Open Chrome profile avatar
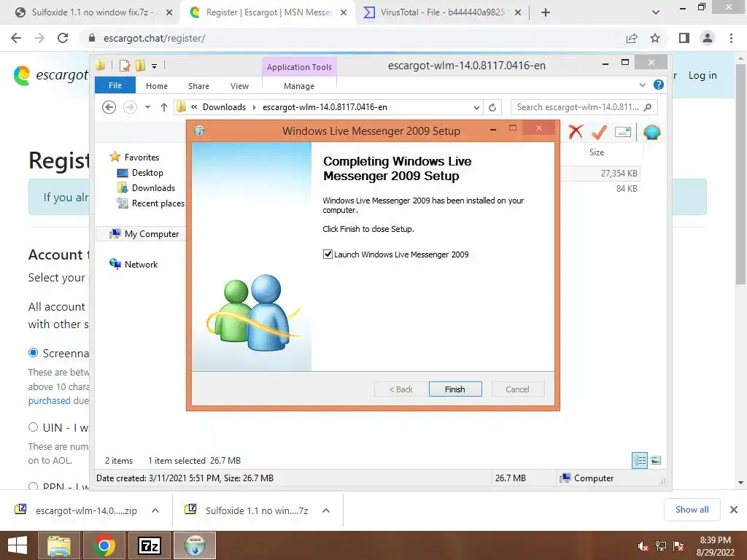 click(708, 38)
